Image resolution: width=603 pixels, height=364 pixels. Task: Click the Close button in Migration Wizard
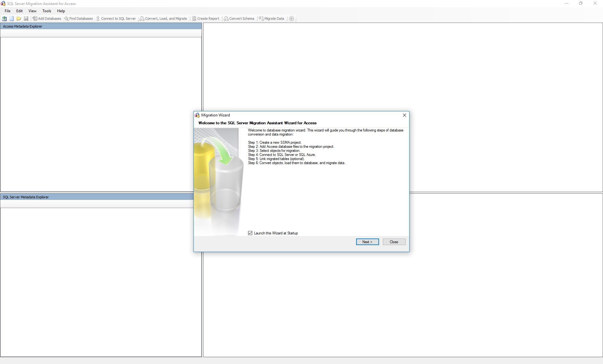(394, 242)
